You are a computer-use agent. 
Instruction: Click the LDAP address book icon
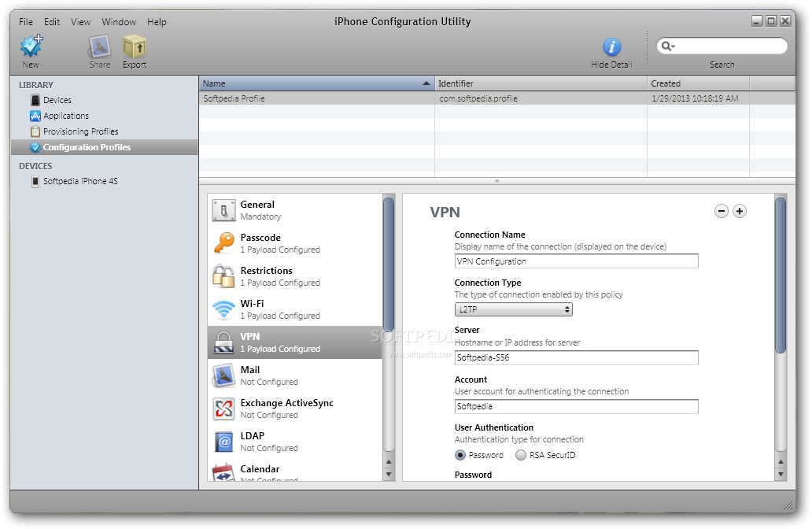point(223,442)
